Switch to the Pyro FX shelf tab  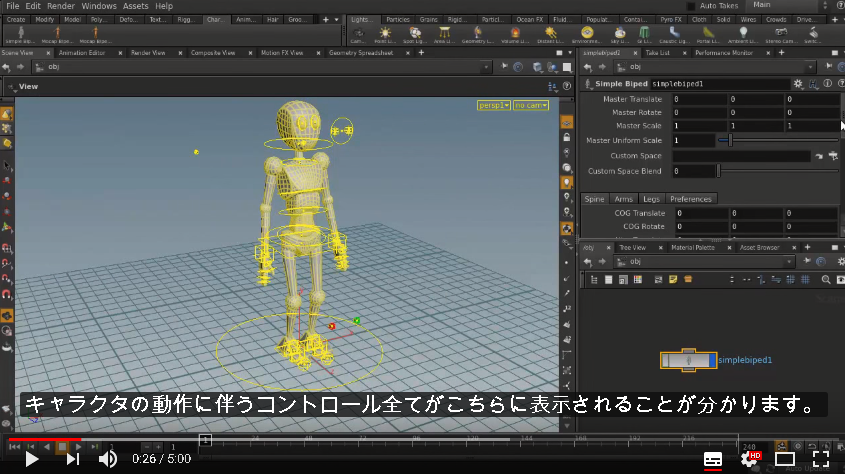(x=670, y=19)
